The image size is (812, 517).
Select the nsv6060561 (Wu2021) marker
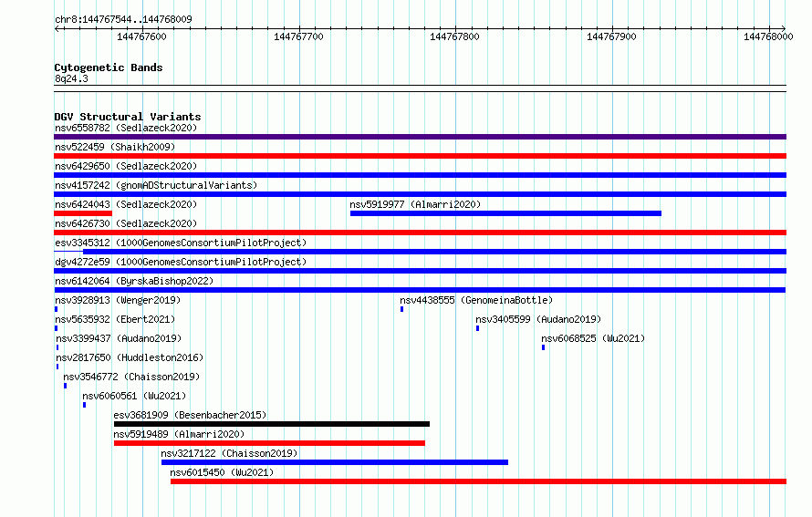(x=85, y=405)
